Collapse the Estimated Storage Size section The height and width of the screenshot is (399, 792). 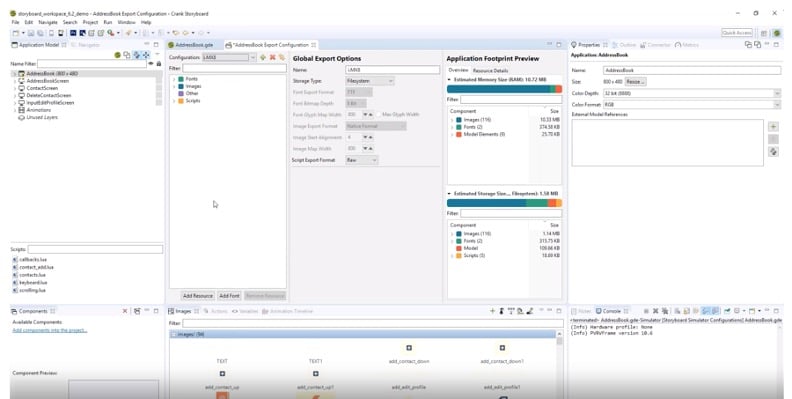[x=450, y=194]
